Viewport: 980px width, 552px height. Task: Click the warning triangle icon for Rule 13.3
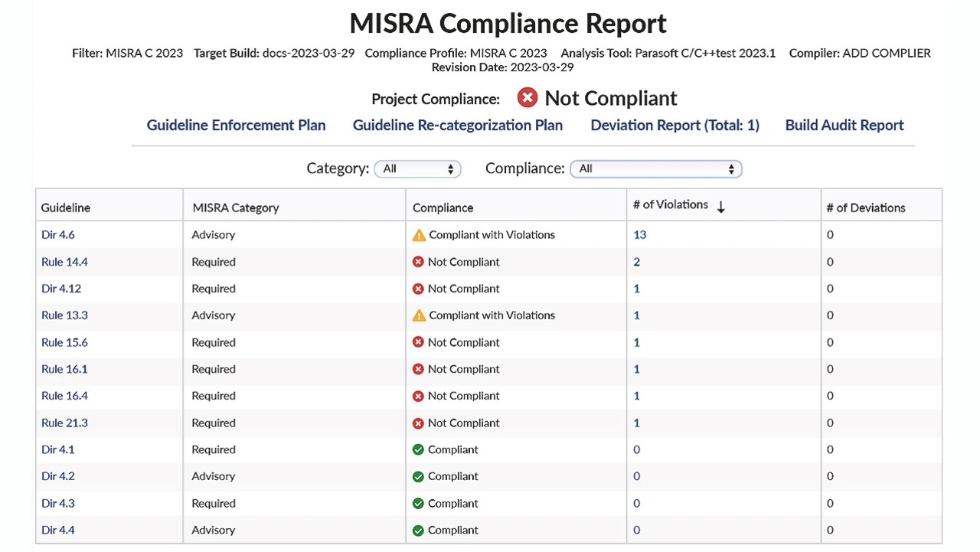tap(419, 315)
